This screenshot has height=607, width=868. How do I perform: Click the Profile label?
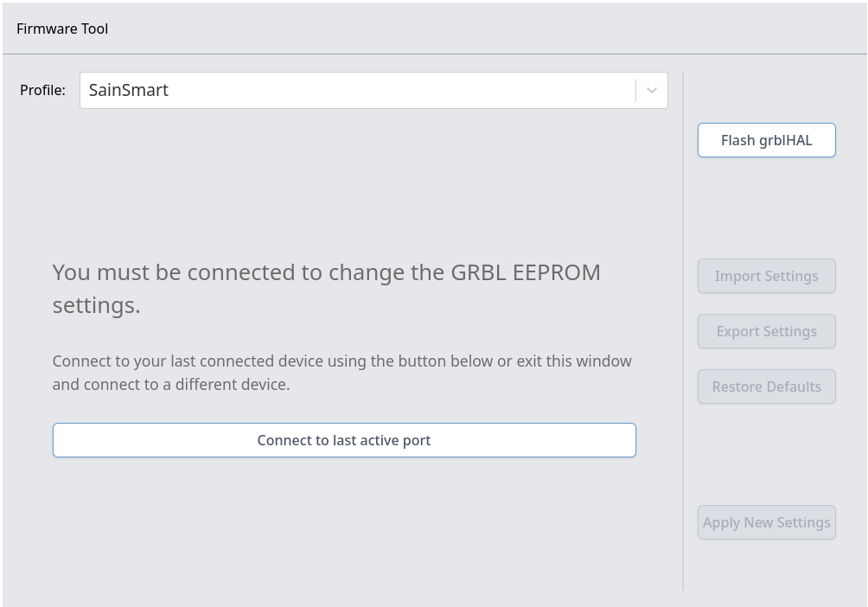pos(42,90)
